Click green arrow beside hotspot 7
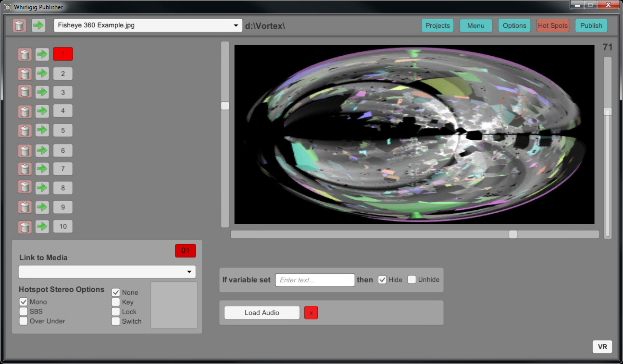This screenshot has width=623, height=364. [42, 169]
